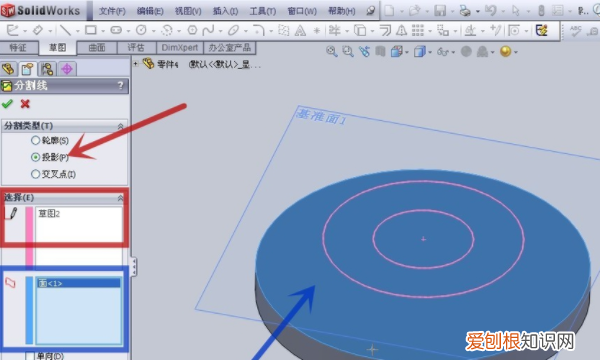
Task: Select the Smart Dimension tool
Action: tap(38, 30)
